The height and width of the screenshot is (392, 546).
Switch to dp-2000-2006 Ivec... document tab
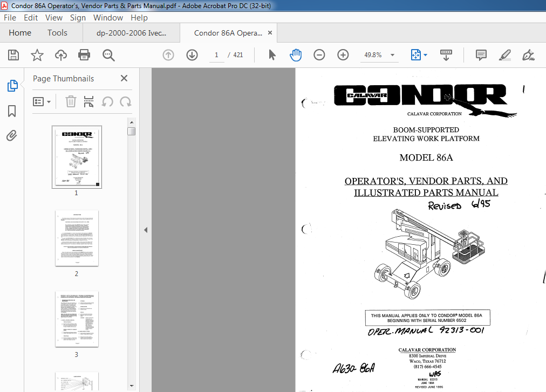[x=131, y=33]
